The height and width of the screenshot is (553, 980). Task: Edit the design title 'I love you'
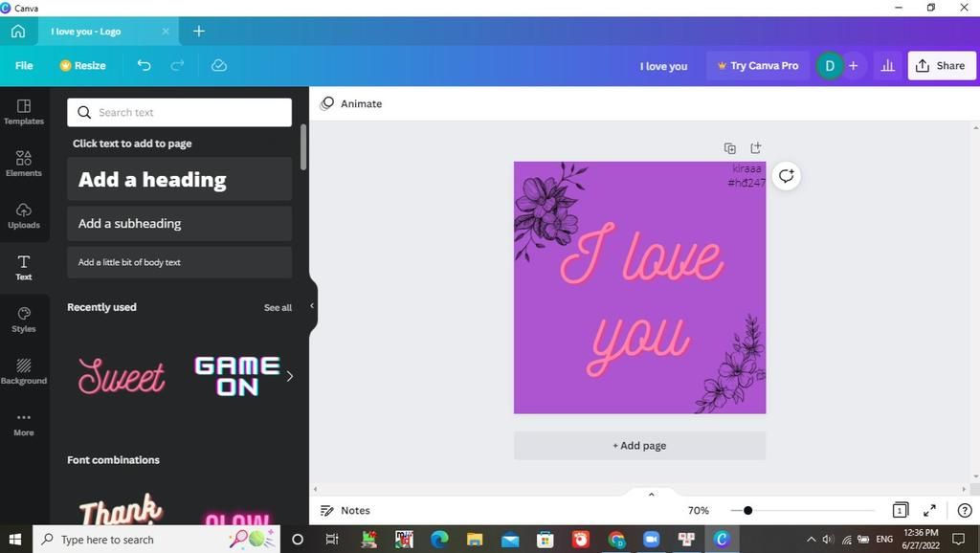click(x=663, y=66)
